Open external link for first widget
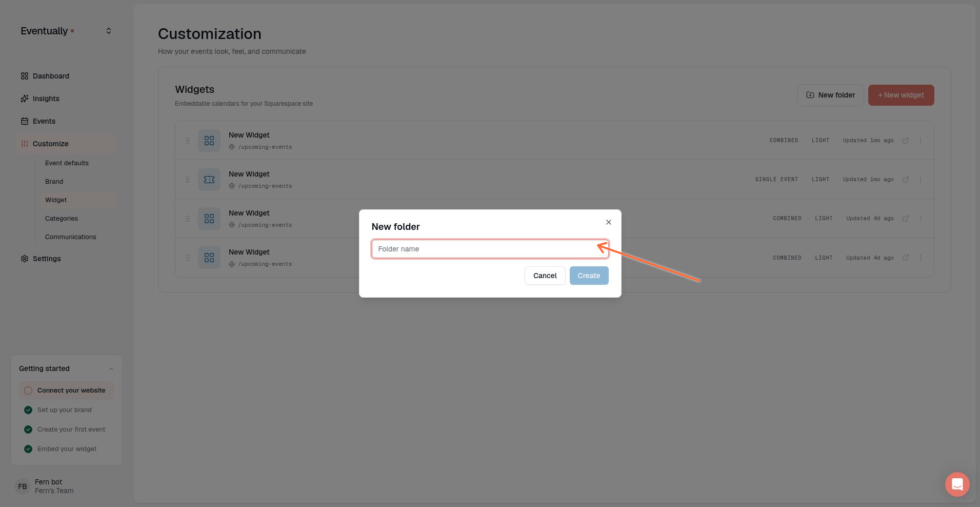 point(906,141)
